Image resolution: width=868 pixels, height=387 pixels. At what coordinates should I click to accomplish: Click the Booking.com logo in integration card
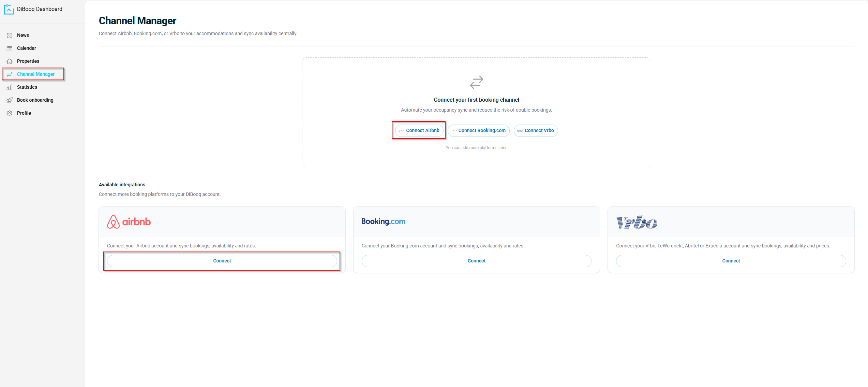pyautogui.click(x=384, y=221)
